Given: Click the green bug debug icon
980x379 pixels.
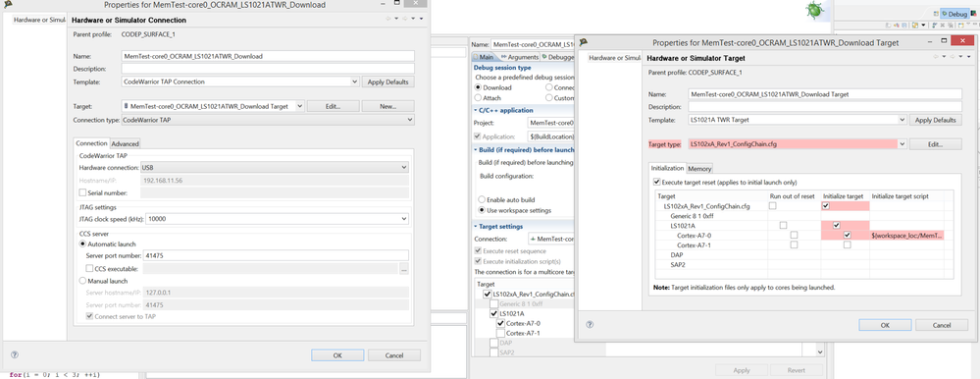Looking at the screenshot, I should pos(813,9).
